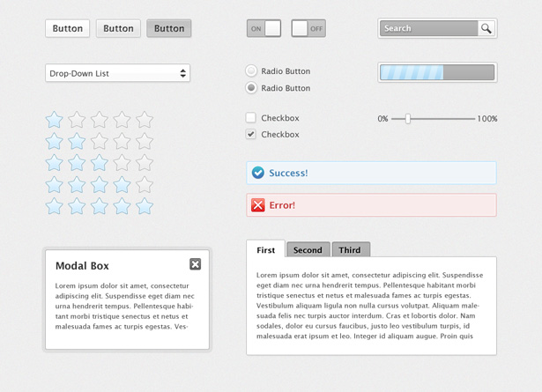Click the selected bottom Radio Button
Screen dimensions: 542x392
point(251,88)
